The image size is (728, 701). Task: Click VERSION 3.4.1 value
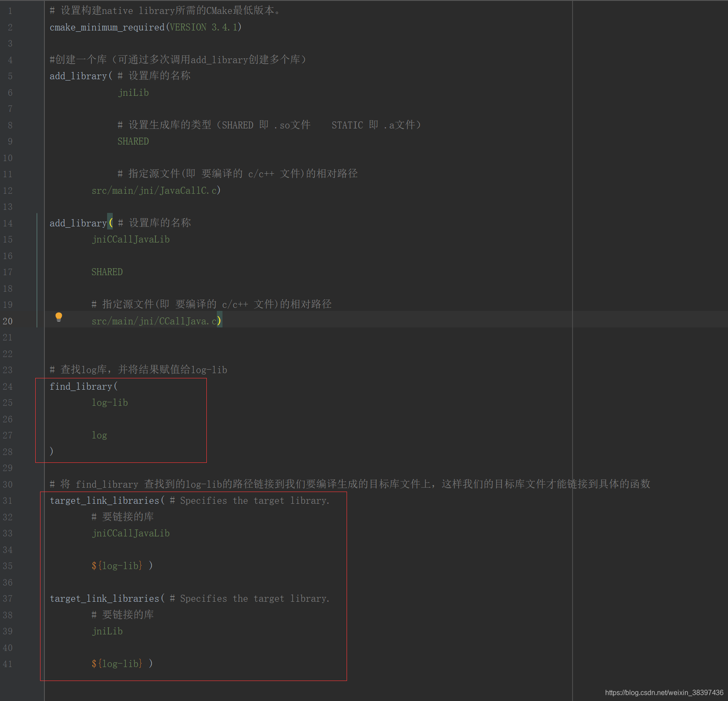(204, 27)
